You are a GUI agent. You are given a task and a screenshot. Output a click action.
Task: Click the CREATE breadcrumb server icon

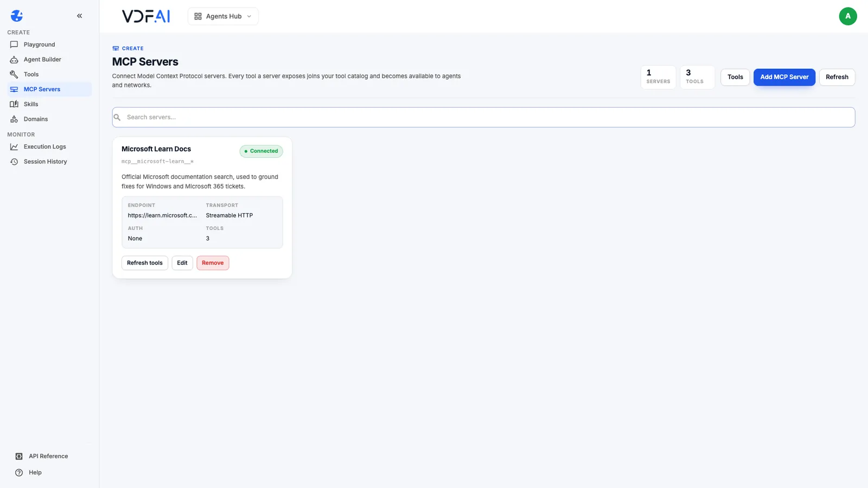(x=116, y=48)
